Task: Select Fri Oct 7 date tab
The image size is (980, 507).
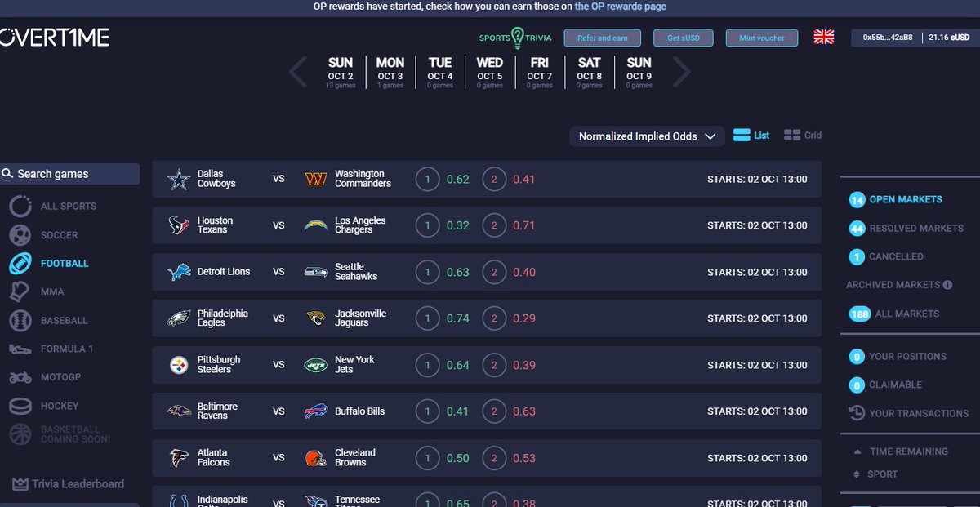Action: pyautogui.click(x=539, y=72)
